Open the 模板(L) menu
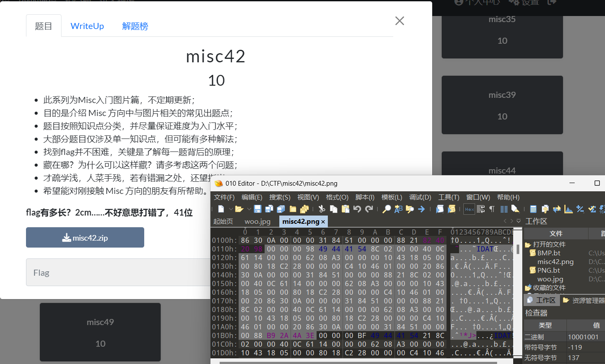Viewport: 605px width, 364px height. (392, 197)
